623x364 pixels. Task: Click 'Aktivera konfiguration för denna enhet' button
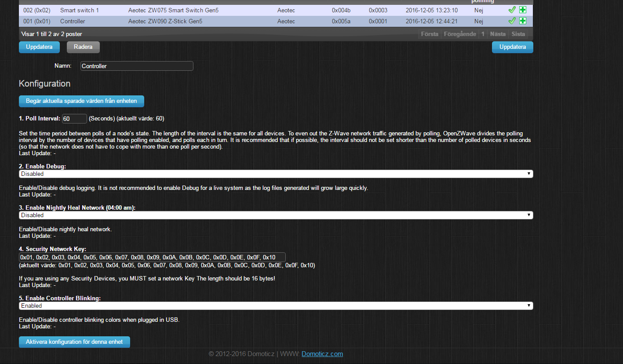(74, 342)
